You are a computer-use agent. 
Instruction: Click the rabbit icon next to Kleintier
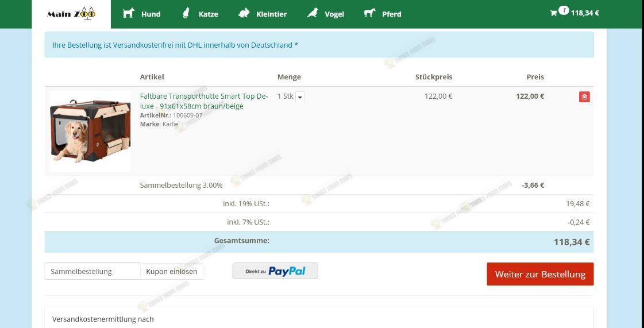pos(244,13)
